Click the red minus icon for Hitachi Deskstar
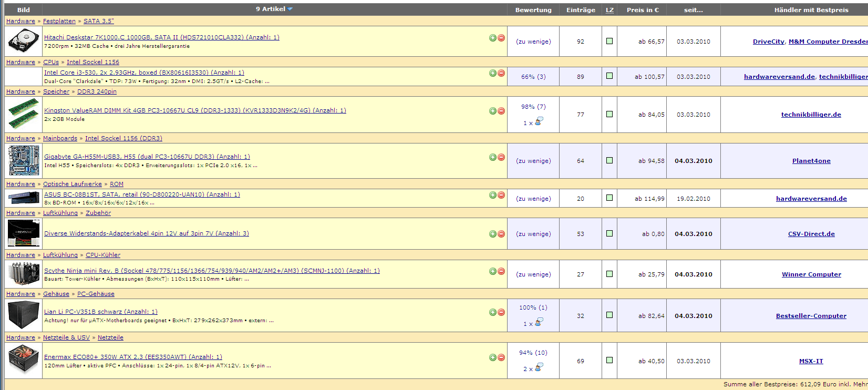The width and height of the screenshot is (868, 390). pyautogui.click(x=501, y=38)
